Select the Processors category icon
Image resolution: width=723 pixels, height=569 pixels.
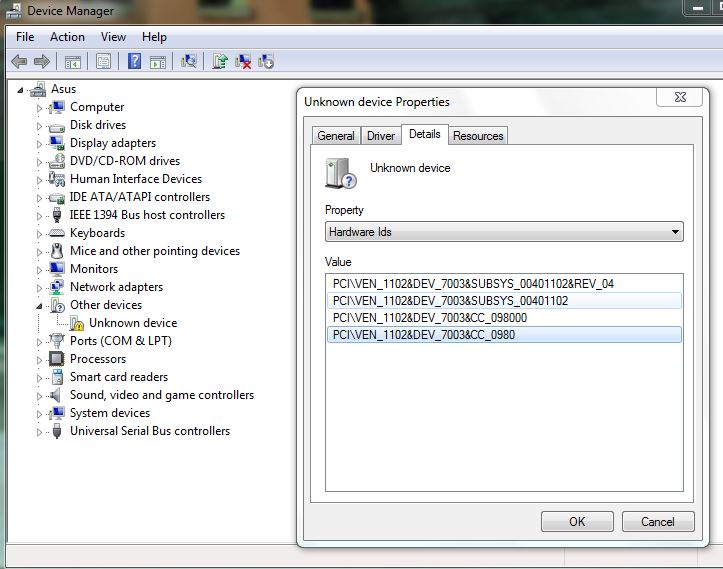[57, 359]
